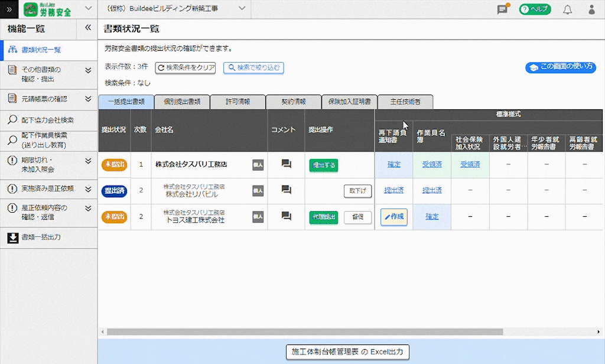Collapse the 機能一覧 sidebar panel
The width and height of the screenshot is (605, 364).
point(88,28)
